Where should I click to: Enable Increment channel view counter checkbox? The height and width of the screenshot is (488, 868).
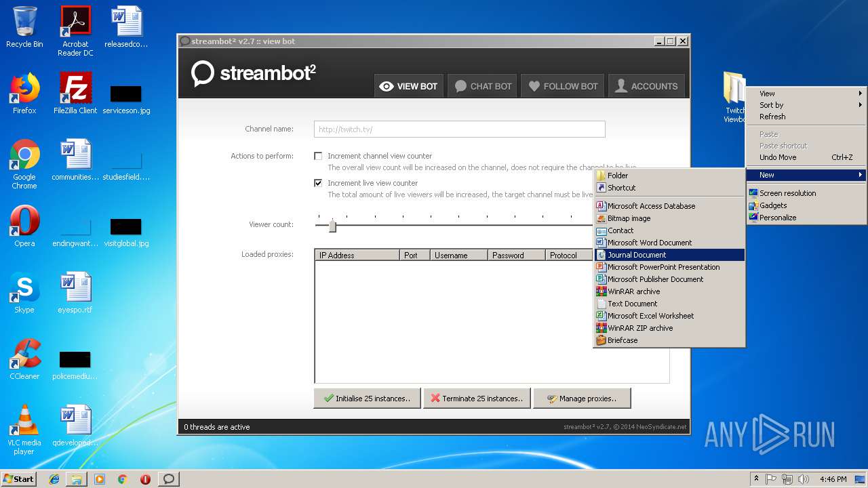pyautogui.click(x=318, y=156)
